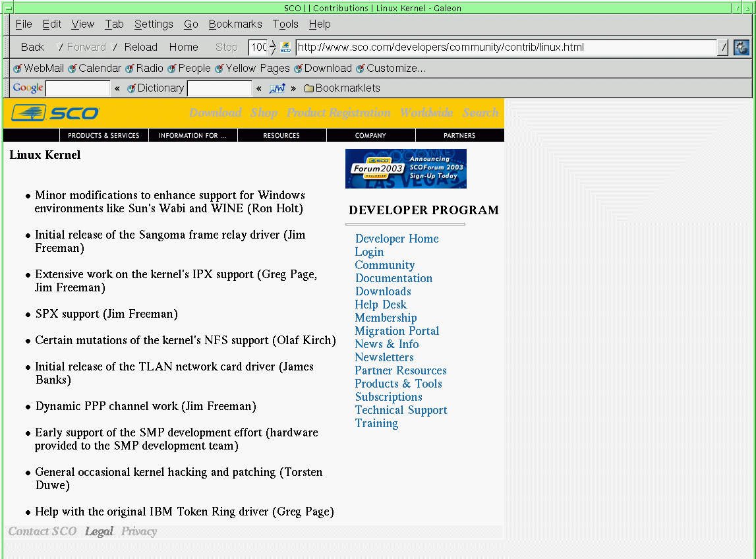Viewport: 756px width, 559px height.
Task: Follow the Newsletters link
Action: click(x=384, y=357)
